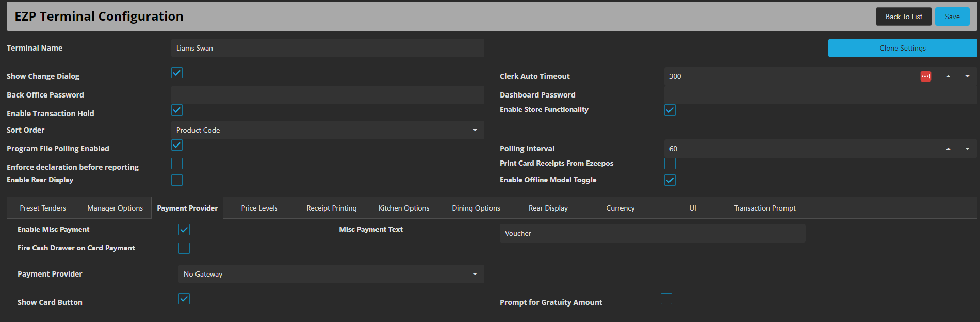Click into the Terminal Name field
The height and width of the screenshot is (322, 980).
pyautogui.click(x=328, y=48)
